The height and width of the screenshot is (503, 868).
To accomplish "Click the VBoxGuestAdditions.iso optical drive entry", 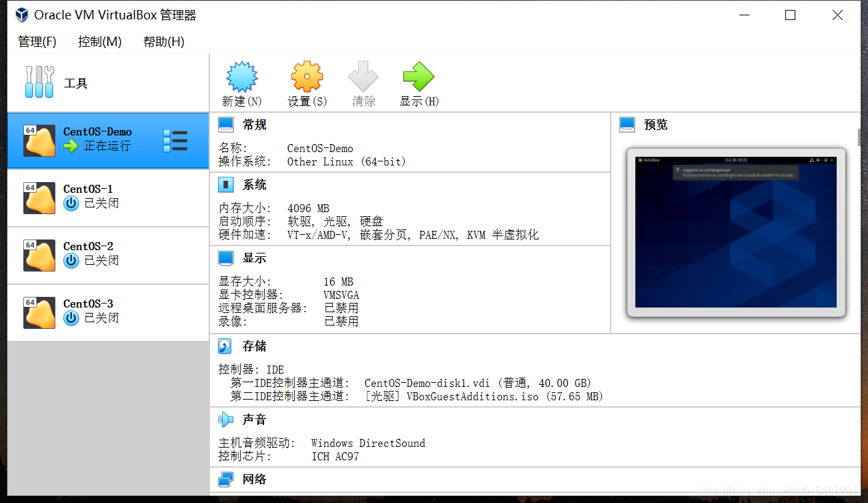I will coord(484,396).
